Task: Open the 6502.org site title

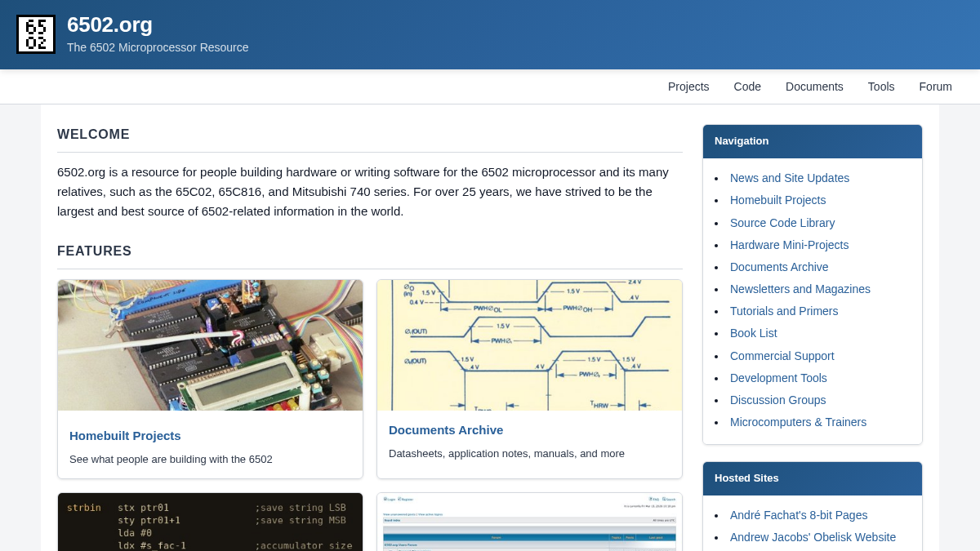Action: click(x=109, y=24)
